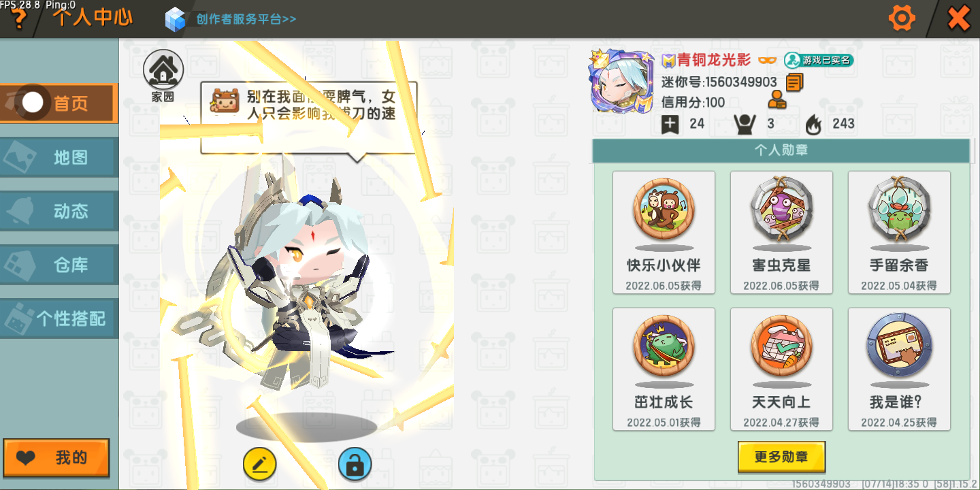
Task: Expand the 个人勋章 panel header
Action: 781,150
